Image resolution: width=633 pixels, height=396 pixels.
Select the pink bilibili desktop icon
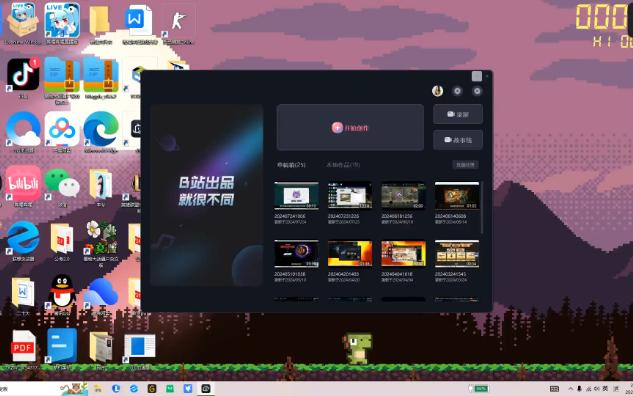(23, 184)
